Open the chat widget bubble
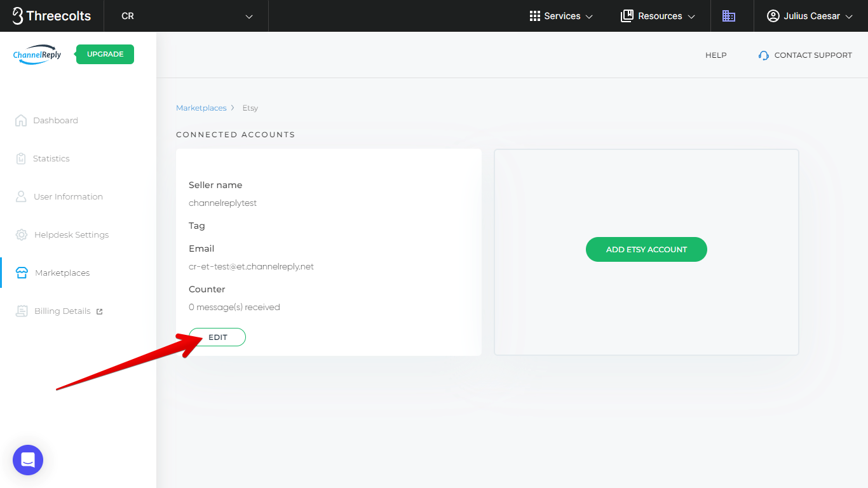This screenshot has height=488, width=868. pos(28,460)
